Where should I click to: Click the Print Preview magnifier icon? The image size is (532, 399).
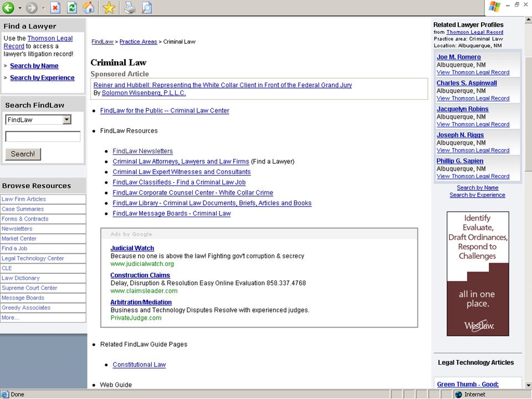click(x=147, y=7)
